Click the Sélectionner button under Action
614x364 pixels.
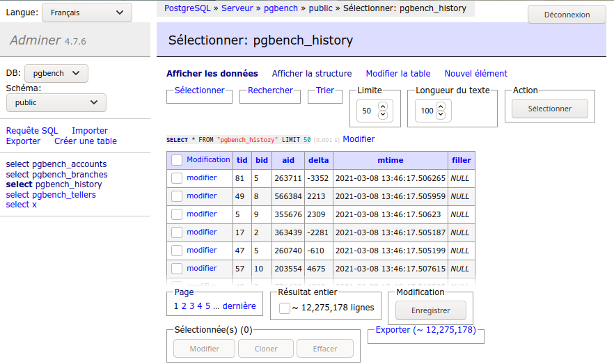(x=550, y=109)
